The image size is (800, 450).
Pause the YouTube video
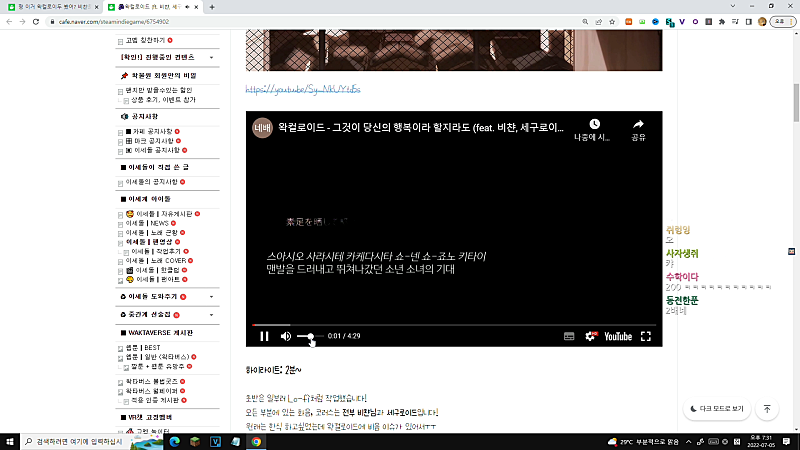[x=264, y=336]
